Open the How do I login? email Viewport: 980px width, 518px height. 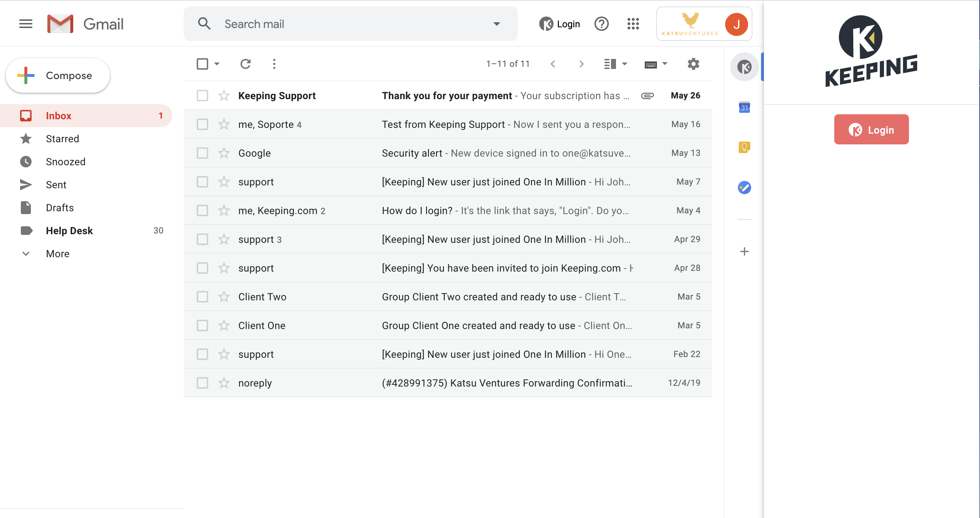pyautogui.click(x=448, y=211)
